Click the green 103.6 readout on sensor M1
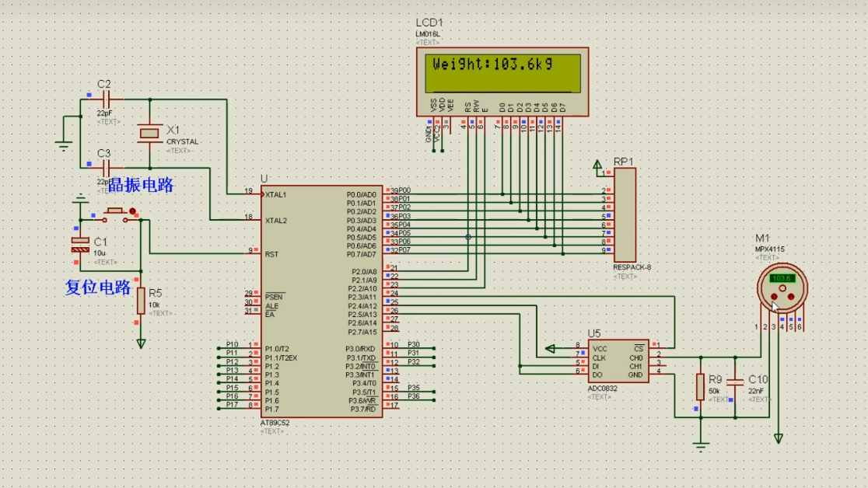The width and height of the screenshot is (868, 488). 782,278
